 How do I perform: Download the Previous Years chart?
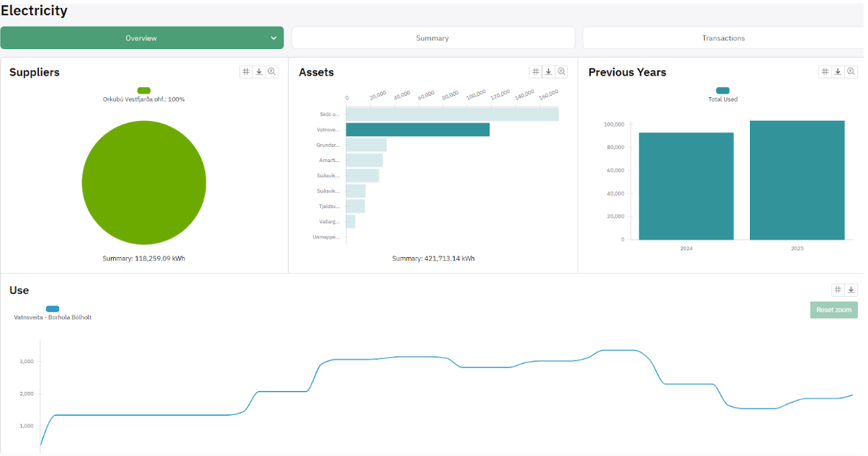pos(838,71)
